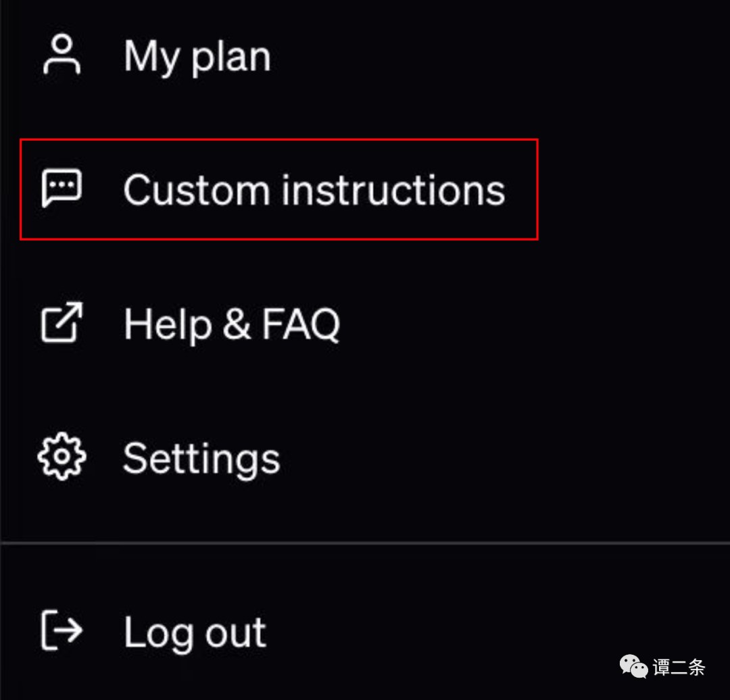
Task: Click the person icon beside My plan
Action: 62,55
